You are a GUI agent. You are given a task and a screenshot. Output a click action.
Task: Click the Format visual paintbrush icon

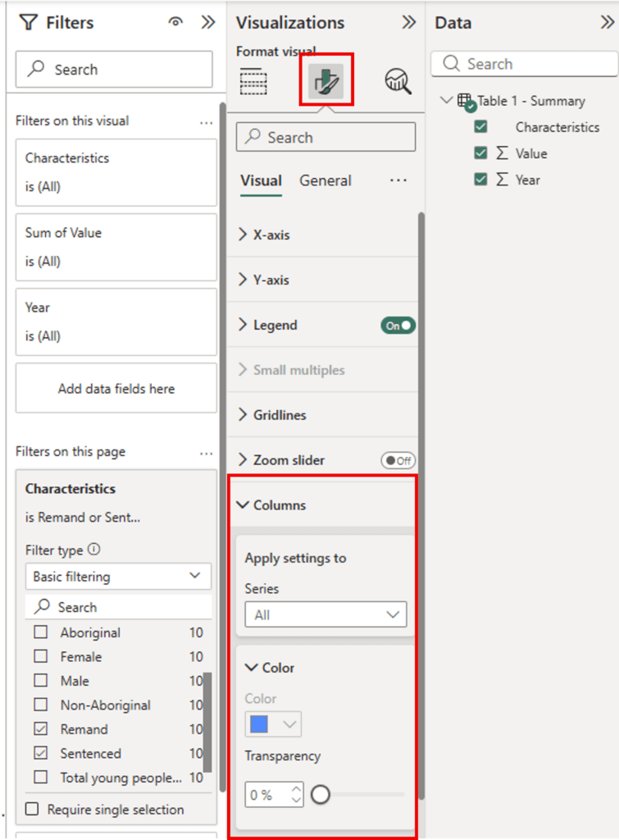tap(327, 80)
